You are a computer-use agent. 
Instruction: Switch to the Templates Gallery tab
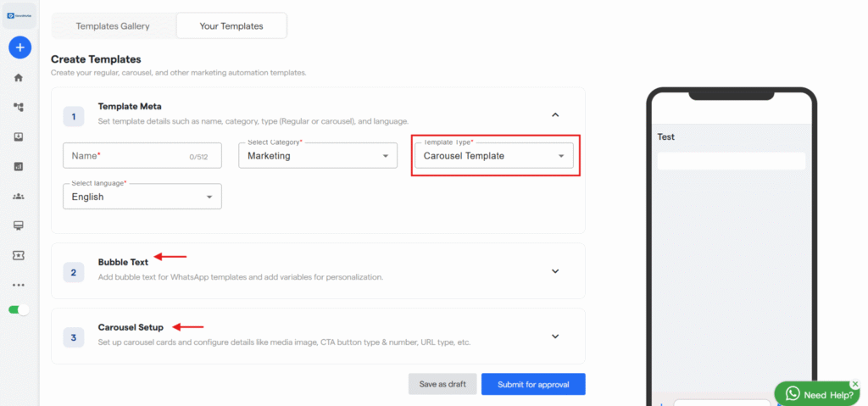click(x=113, y=26)
